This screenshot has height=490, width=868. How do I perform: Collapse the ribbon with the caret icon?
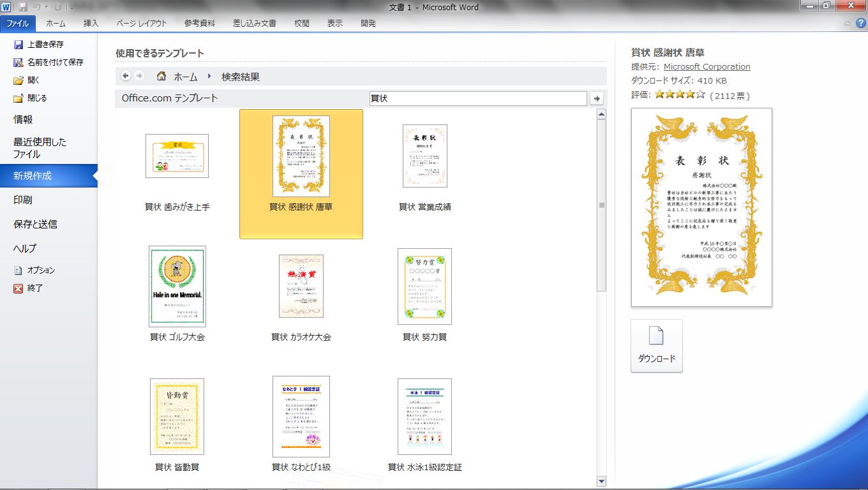846,23
